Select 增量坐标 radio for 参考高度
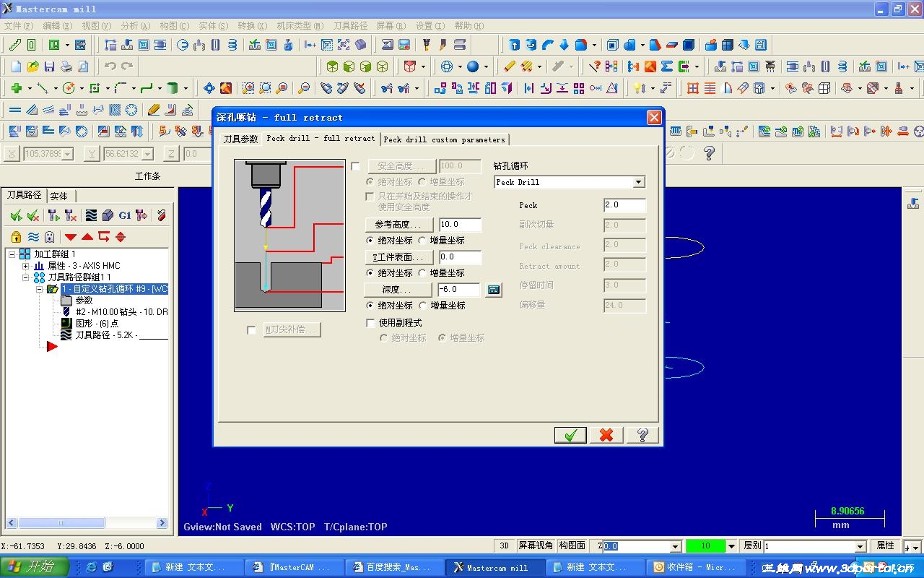The height and width of the screenshot is (578, 924). (x=423, y=241)
